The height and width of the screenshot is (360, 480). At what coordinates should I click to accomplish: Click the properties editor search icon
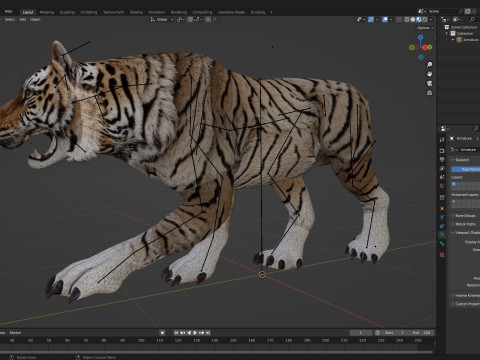pos(475,128)
